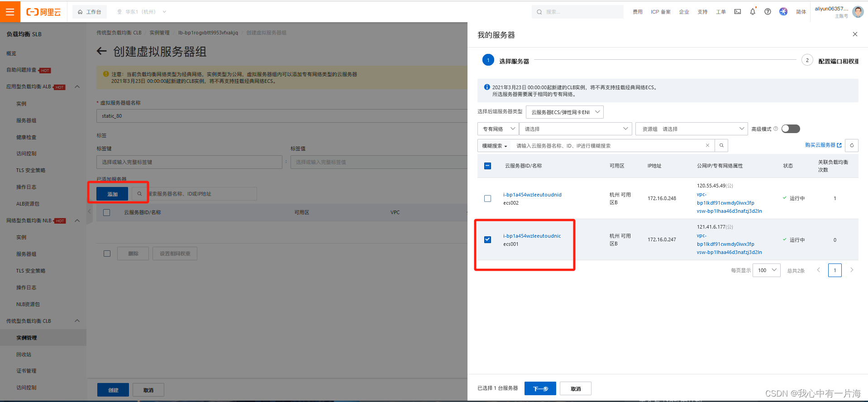This screenshot has width=868, height=402.
Task: Open the user avatar menu
Action: point(858,12)
